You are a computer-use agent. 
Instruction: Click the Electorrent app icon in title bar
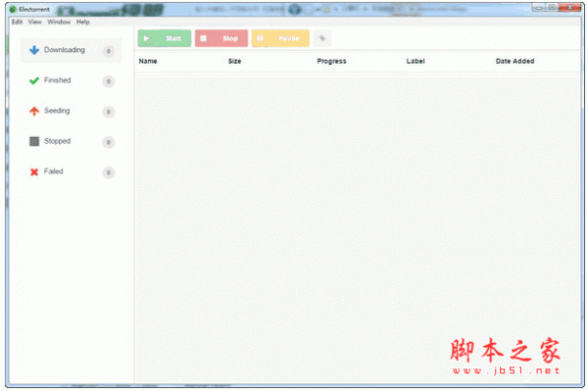pos(13,9)
